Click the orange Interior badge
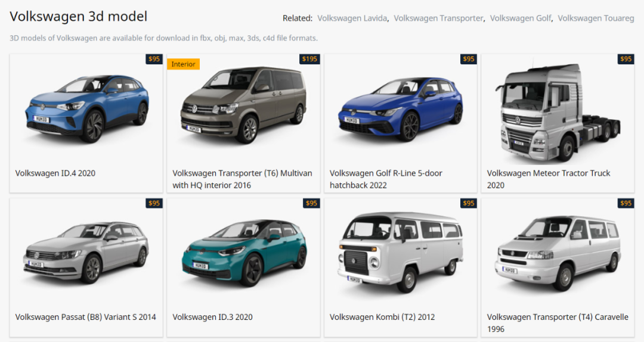The image size is (644, 342). [x=183, y=64]
